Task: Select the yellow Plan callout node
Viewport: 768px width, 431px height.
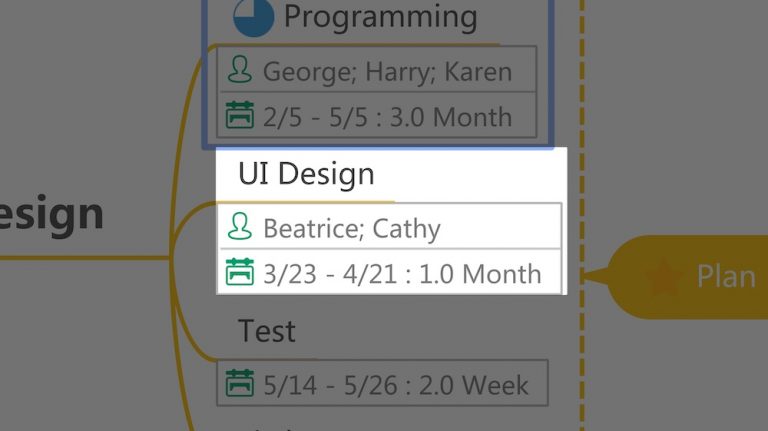Action: coord(686,277)
